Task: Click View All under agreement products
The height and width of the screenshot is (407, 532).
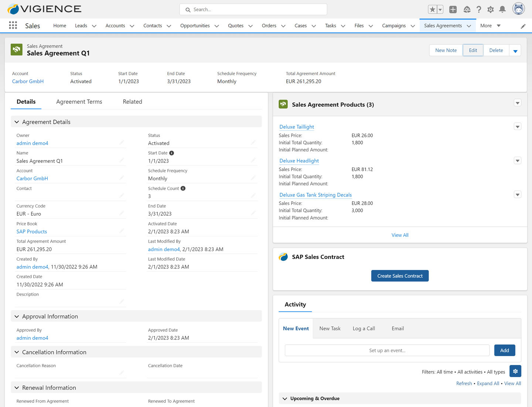Action: (x=400, y=235)
